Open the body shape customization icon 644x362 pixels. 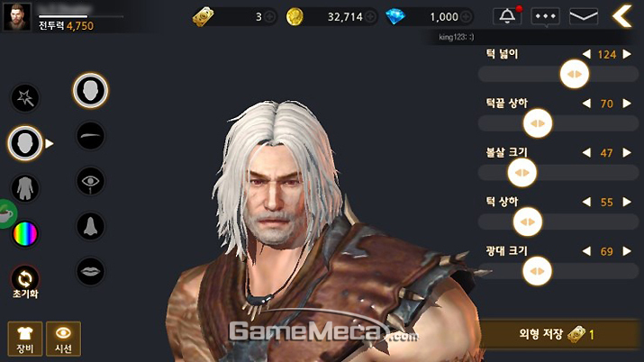25,188
